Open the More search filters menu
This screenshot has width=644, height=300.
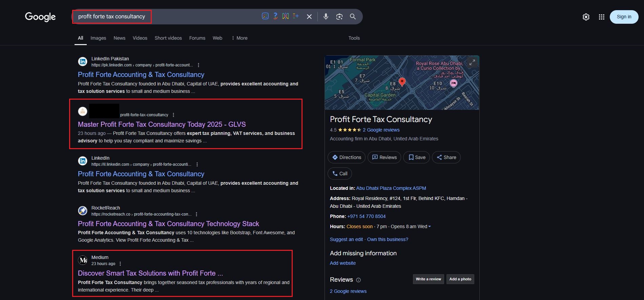pos(240,38)
